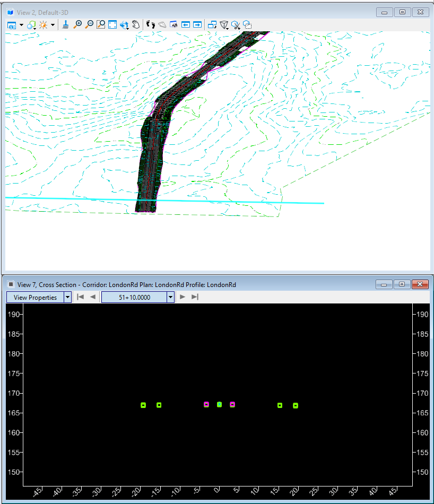
Task: Advance to the next cross section station
Action: coord(183,297)
